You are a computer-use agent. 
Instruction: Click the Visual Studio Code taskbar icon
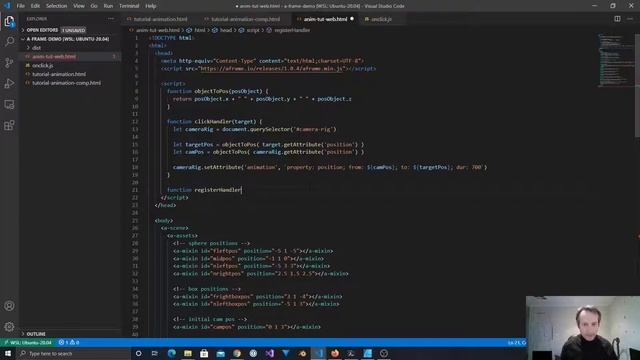pos(318,353)
